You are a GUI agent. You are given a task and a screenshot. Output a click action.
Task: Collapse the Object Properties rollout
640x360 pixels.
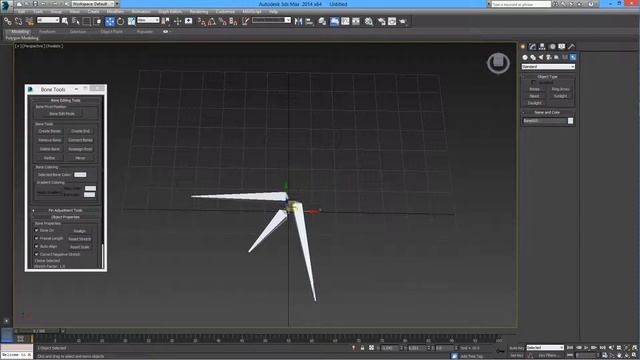(x=65, y=217)
